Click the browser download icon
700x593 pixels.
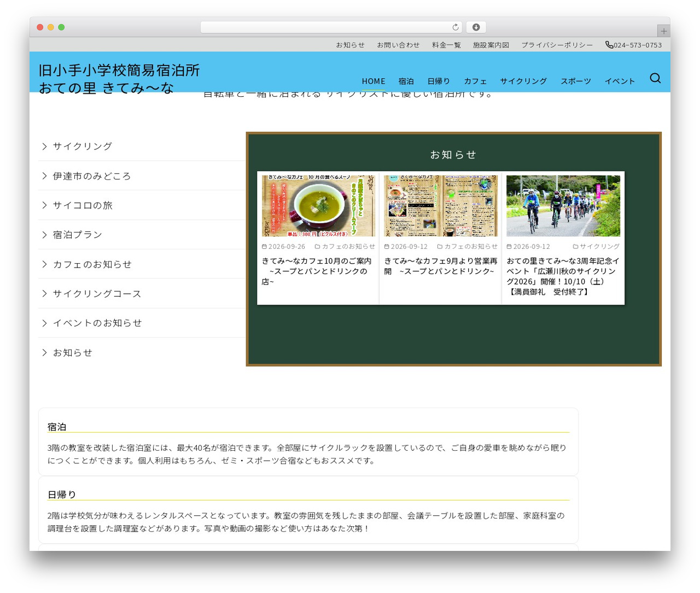(x=476, y=27)
